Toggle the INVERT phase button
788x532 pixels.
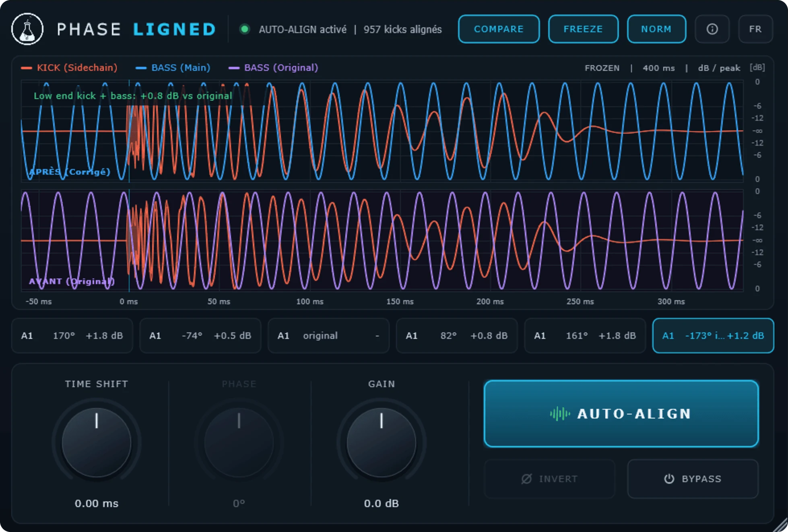(550, 479)
